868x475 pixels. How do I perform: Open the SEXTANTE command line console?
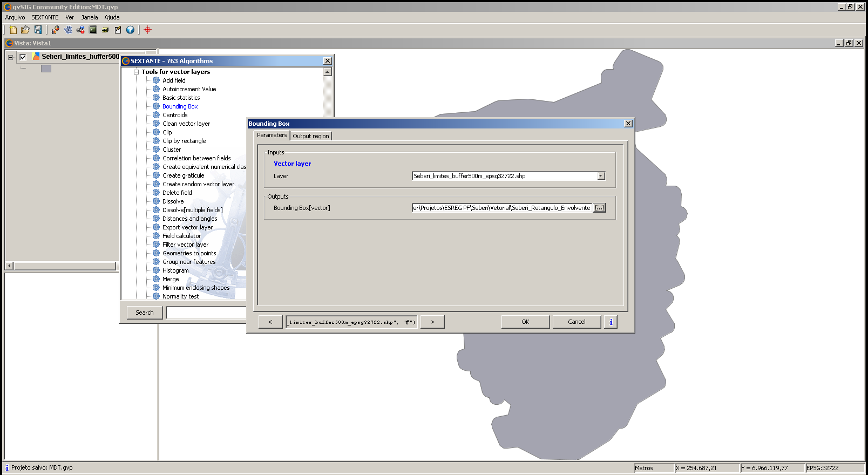(x=93, y=30)
